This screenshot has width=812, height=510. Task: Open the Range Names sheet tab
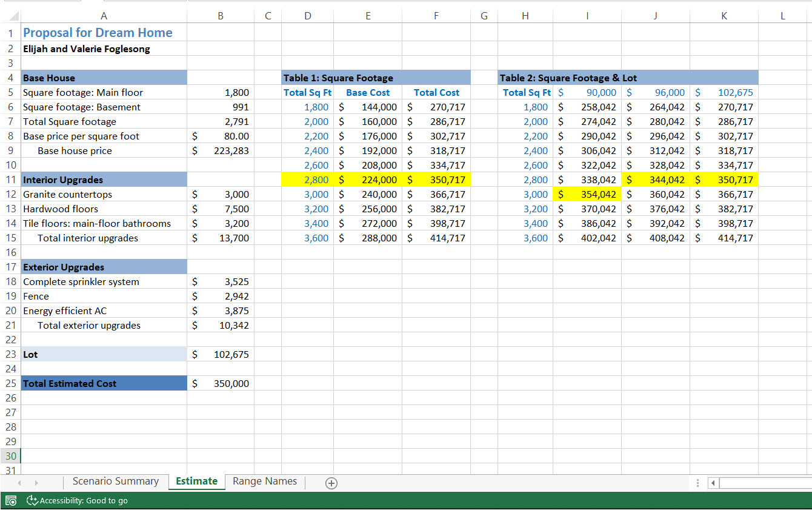265,481
